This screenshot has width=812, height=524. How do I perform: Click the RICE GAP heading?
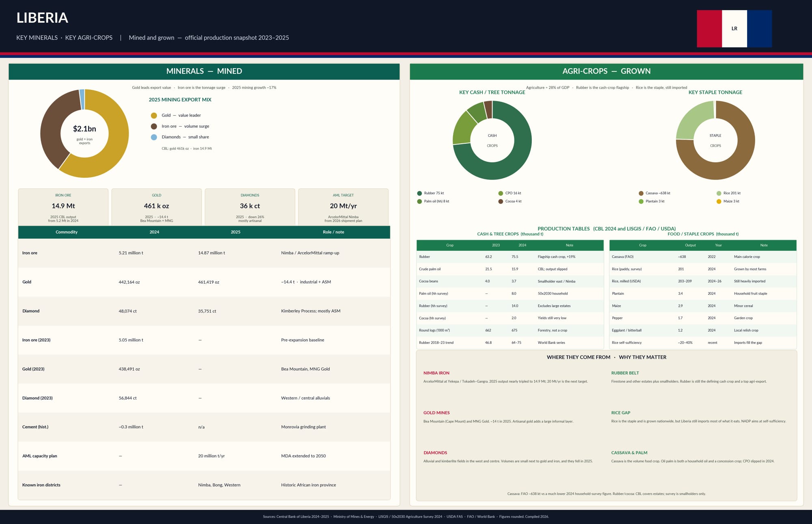[x=621, y=413]
